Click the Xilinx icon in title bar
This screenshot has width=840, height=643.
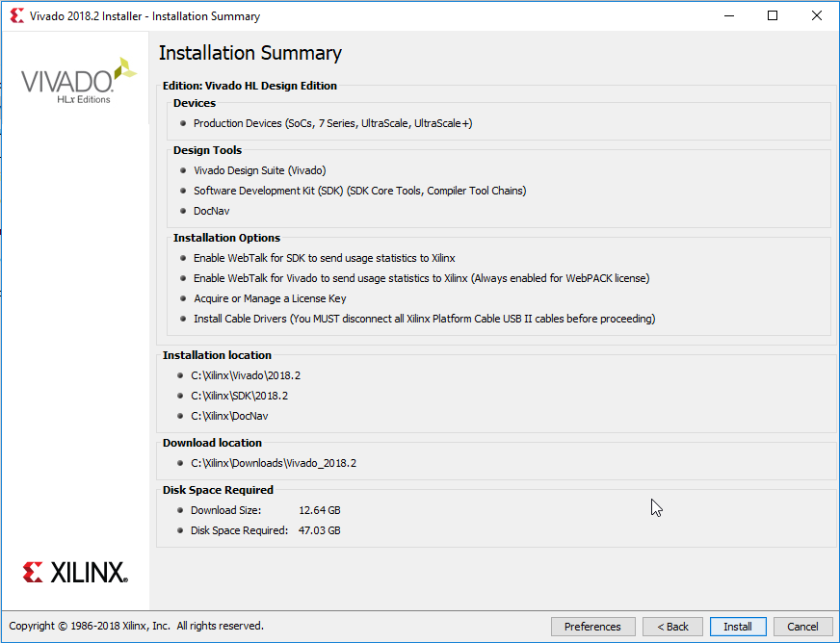coord(17,16)
